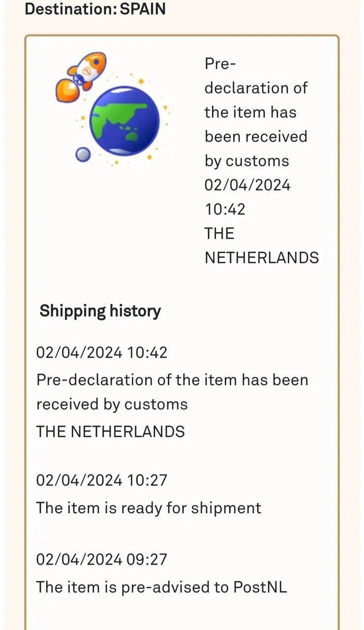
Task: Click the Shipping history heading
Action: pyautogui.click(x=100, y=311)
